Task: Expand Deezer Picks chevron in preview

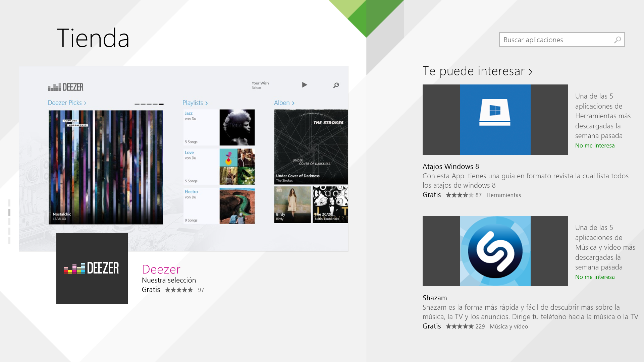Action: click(x=85, y=103)
